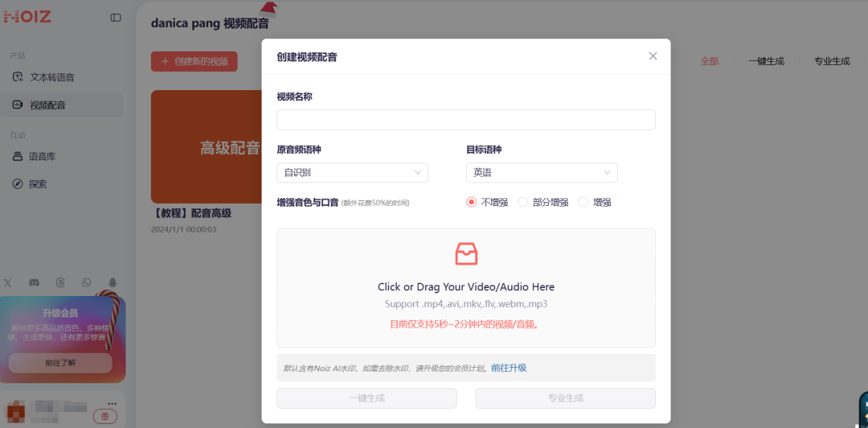Viewport: 868px width, 428px height.
Task: Open the WhatsApp contact icon
Action: 87,282
